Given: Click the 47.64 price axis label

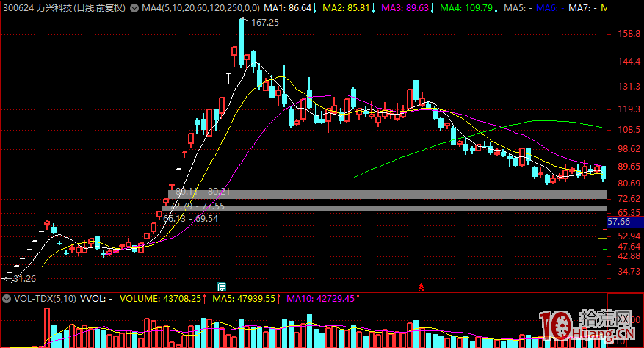Looking at the screenshot, I should click(629, 247).
